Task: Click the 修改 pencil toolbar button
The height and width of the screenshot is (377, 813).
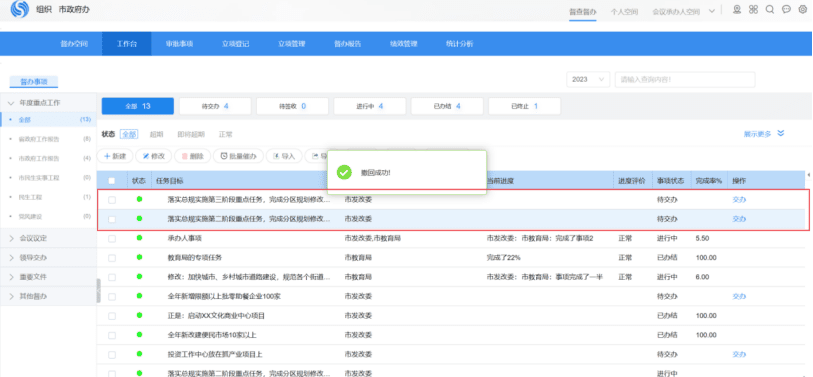Action: (x=153, y=156)
